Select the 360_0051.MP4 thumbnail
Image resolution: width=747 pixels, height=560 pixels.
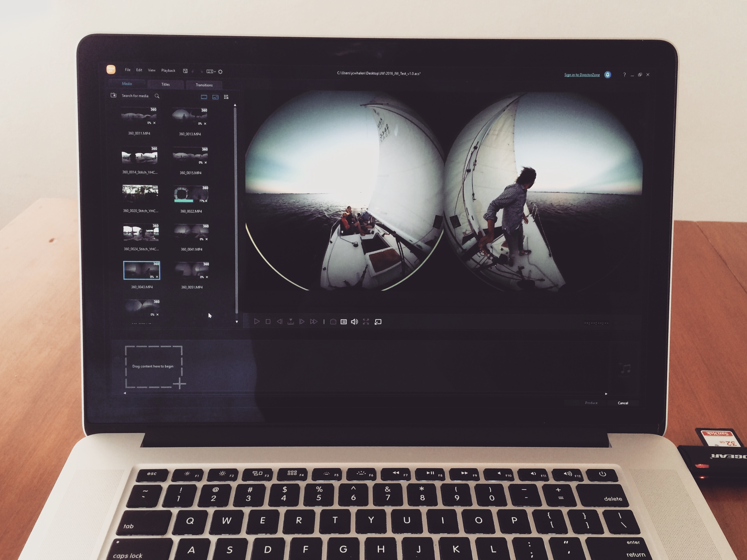[192, 271]
